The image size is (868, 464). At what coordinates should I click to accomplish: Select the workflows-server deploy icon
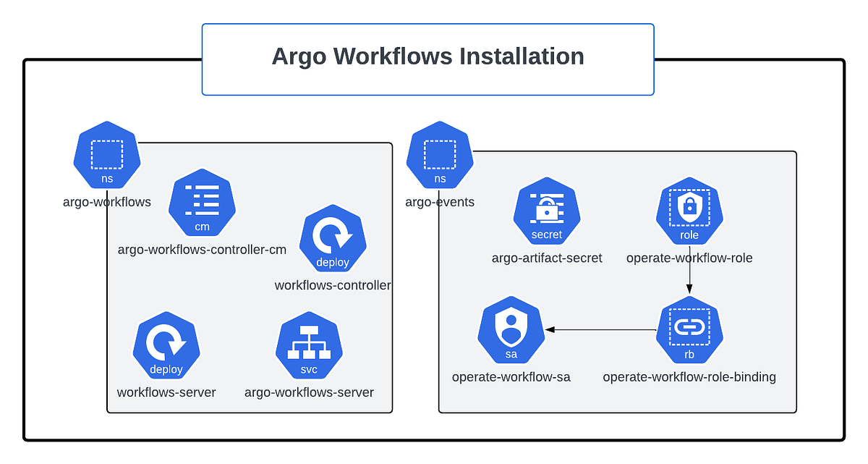pyautogui.click(x=166, y=345)
